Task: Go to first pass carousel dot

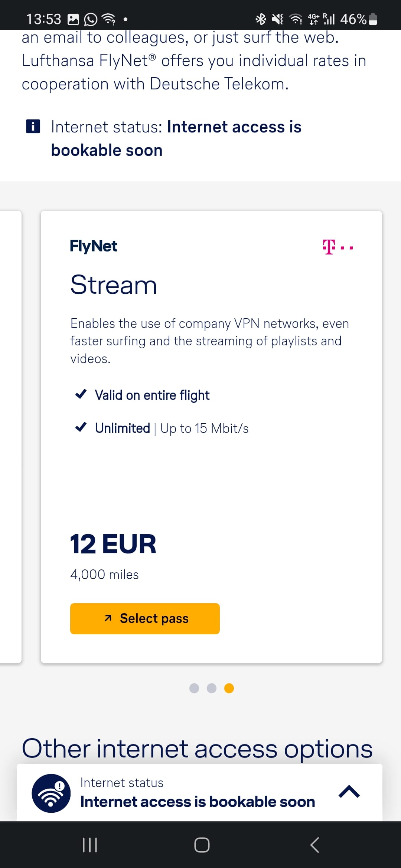Action: coord(194,688)
